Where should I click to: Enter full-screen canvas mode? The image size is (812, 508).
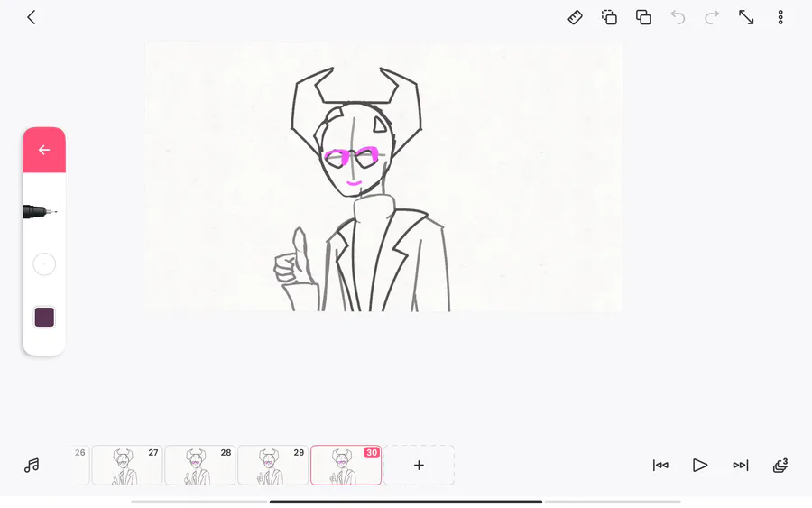click(x=746, y=17)
